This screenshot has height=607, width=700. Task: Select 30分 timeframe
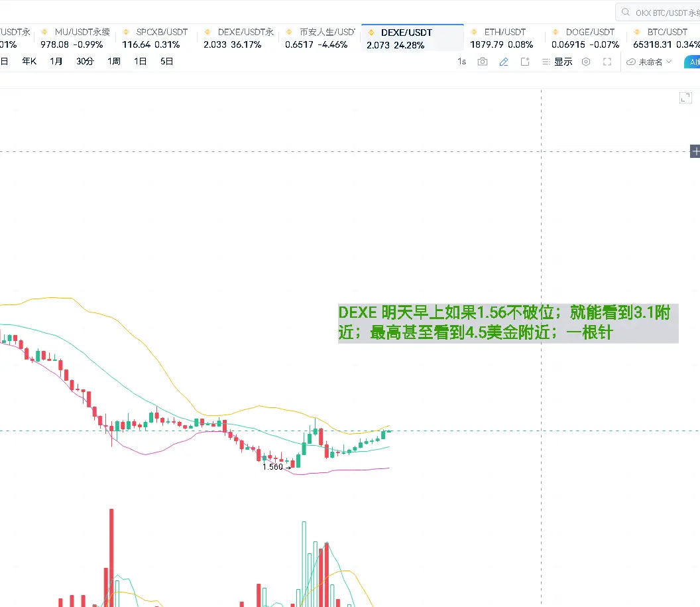click(85, 61)
